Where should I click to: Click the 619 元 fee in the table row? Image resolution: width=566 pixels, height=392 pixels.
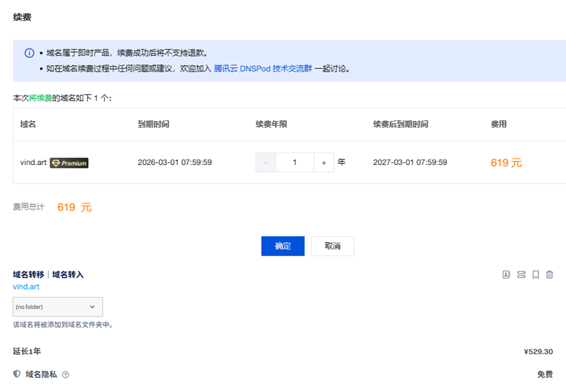[x=507, y=162]
